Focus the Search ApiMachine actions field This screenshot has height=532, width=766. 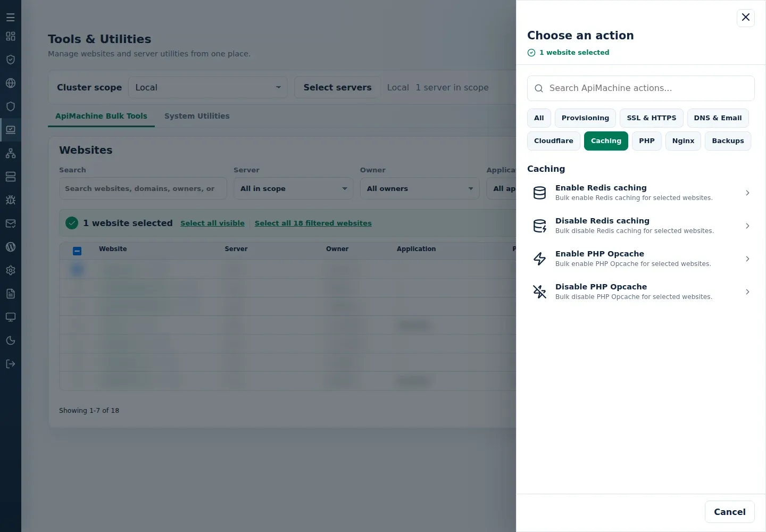641,88
